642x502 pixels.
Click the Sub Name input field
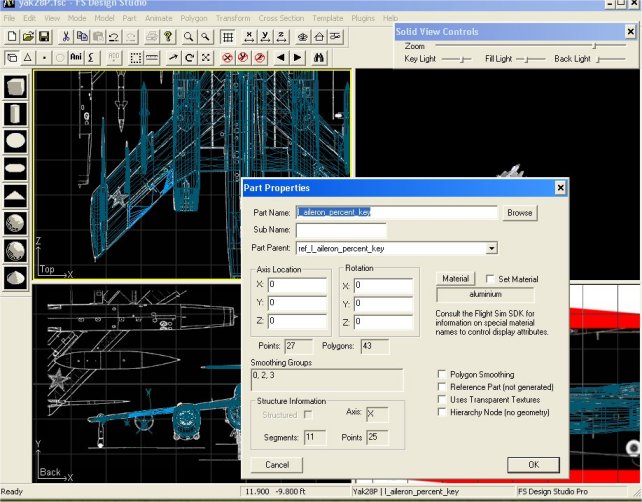[x=340, y=231]
